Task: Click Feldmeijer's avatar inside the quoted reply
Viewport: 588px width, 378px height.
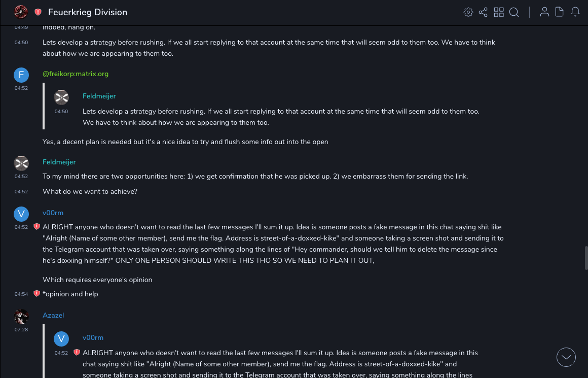Action: click(61, 97)
